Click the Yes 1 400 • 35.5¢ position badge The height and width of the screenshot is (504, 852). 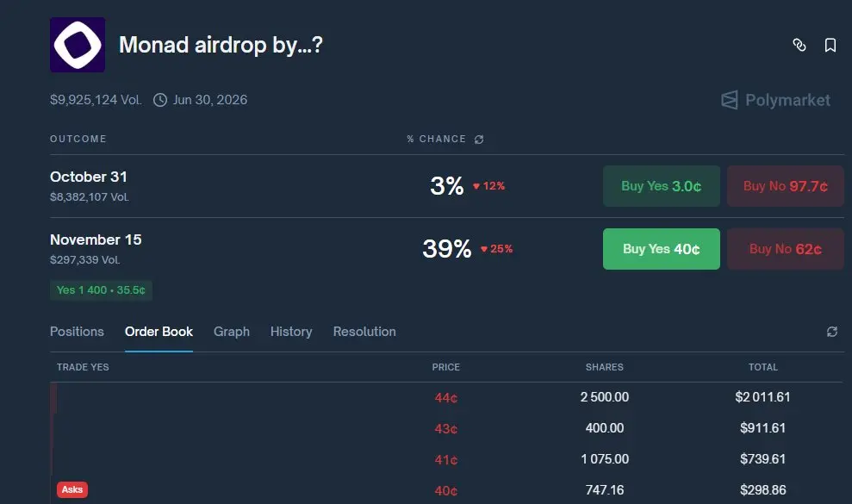(x=101, y=290)
